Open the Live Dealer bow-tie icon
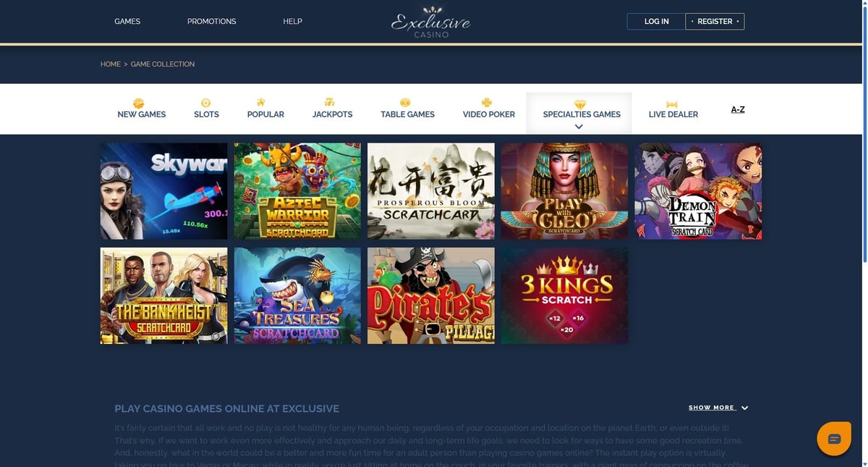The image size is (868, 467). [x=672, y=104]
